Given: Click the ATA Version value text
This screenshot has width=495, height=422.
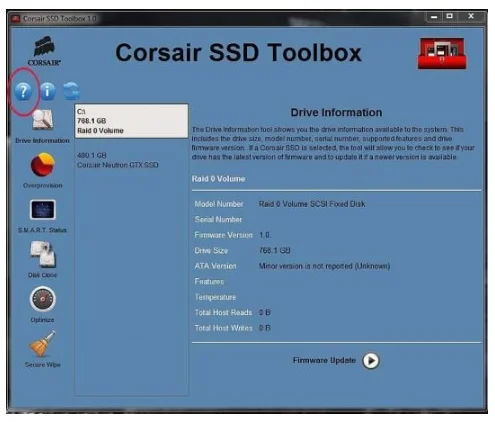Looking at the screenshot, I should [x=324, y=266].
